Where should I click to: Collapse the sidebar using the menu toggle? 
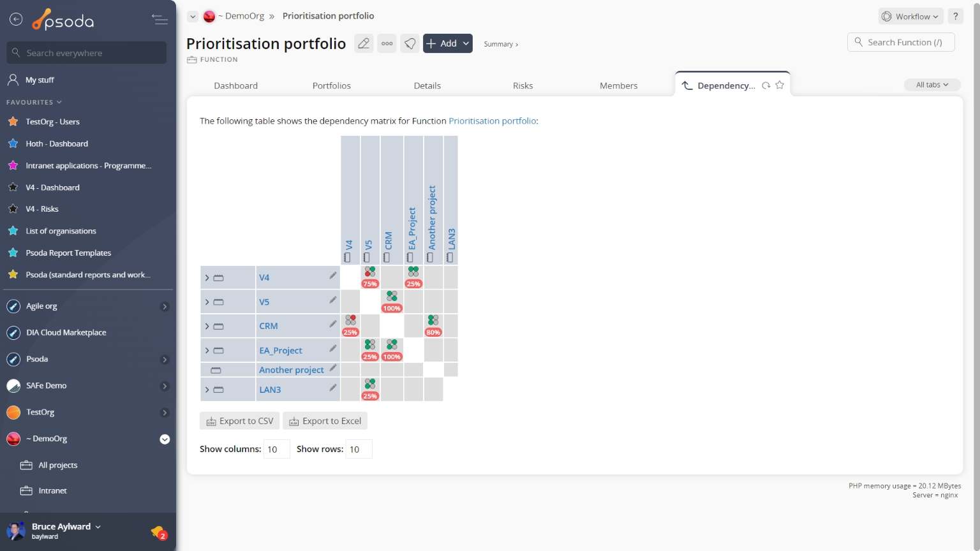tap(160, 20)
